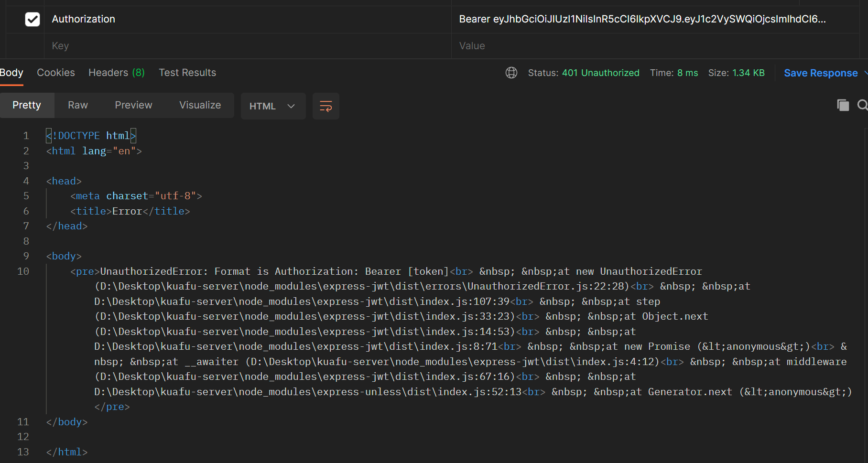Open the HTML format dropdown
Screen dimensions: 868x463
click(272, 106)
